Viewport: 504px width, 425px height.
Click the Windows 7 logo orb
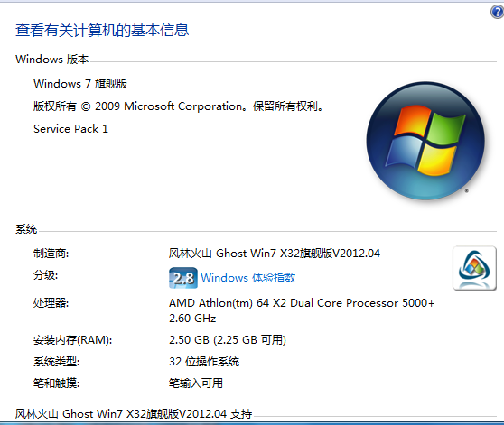coord(425,141)
